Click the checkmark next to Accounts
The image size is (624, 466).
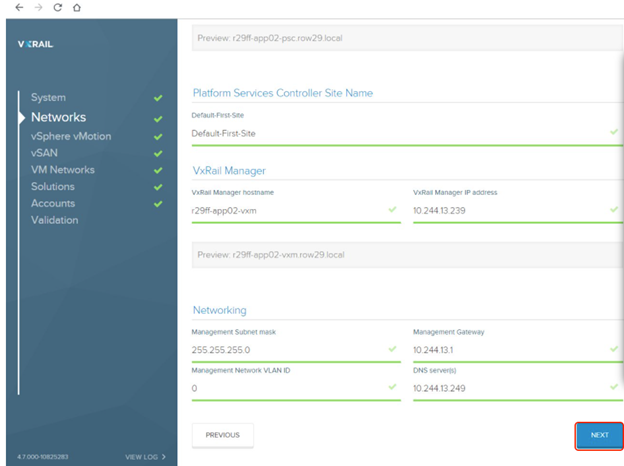tap(158, 204)
